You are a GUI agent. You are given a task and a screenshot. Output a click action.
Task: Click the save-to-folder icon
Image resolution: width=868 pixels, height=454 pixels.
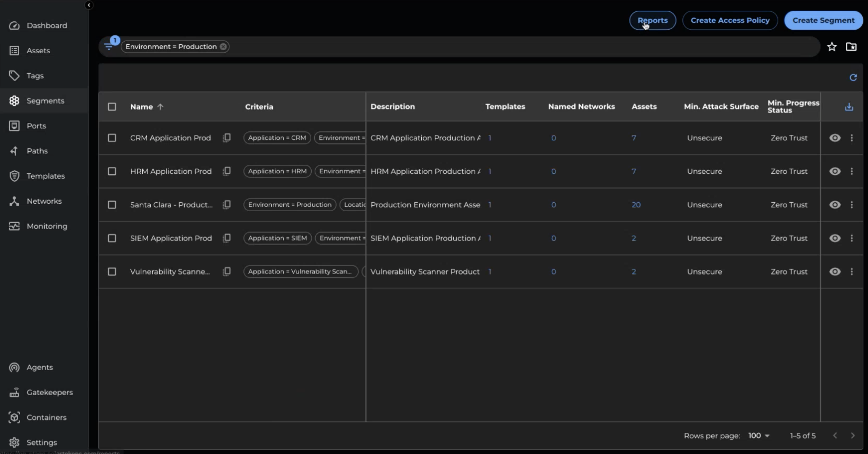[851, 47]
